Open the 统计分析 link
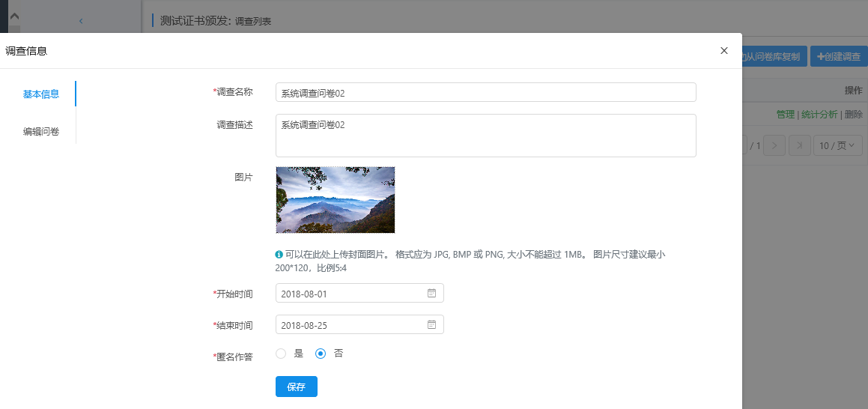The width and height of the screenshot is (868, 409). [x=819, y=115]
